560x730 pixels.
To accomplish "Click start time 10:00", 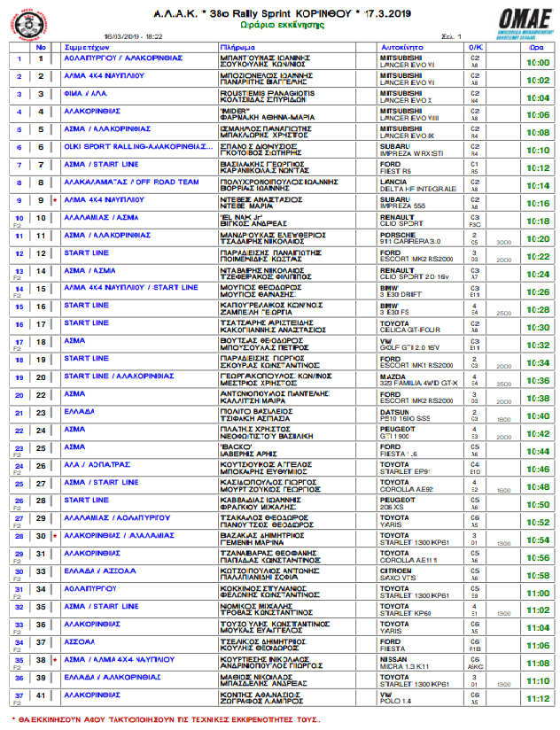I will click(x=538, y=62).
